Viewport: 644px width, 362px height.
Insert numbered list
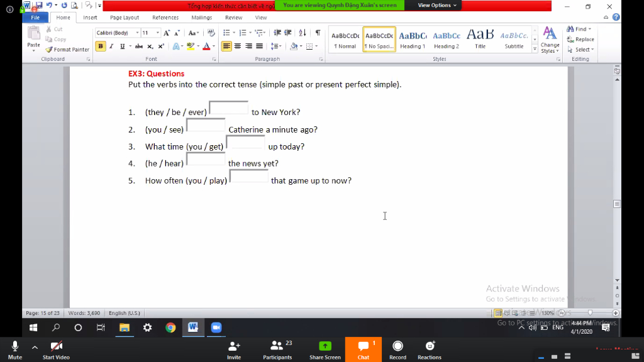pos(243,33)
